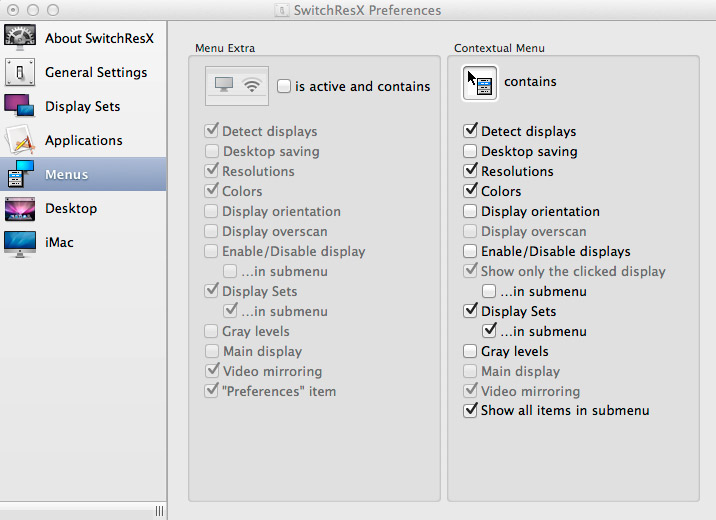Check Contextual Menu Gray levels box
Screen dimensions: 716x520
[470, 351]
